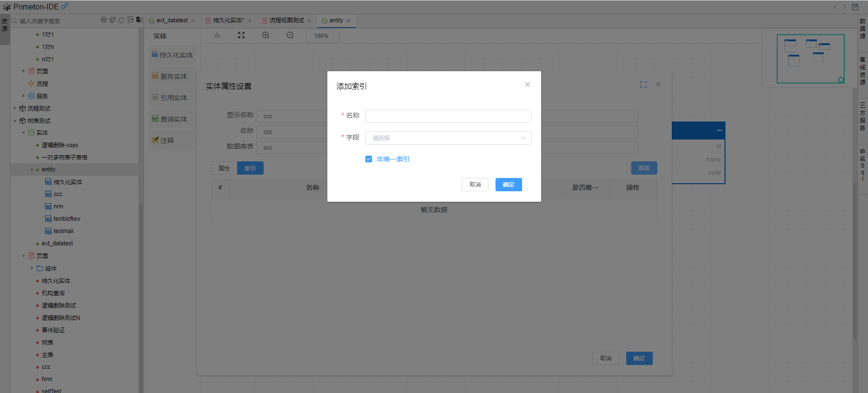
Task: Click the AI icon beside search box
Action: (104, 20)
